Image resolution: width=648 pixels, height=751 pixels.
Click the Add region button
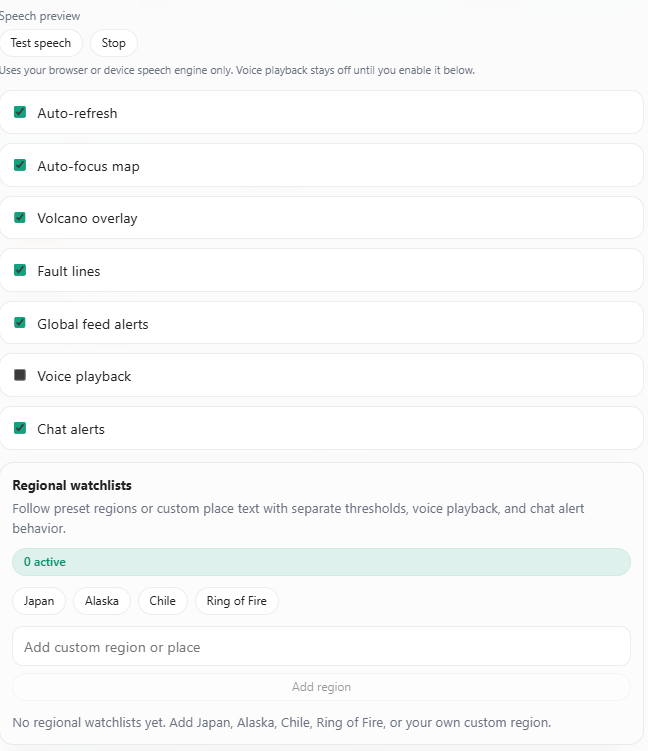321,687
